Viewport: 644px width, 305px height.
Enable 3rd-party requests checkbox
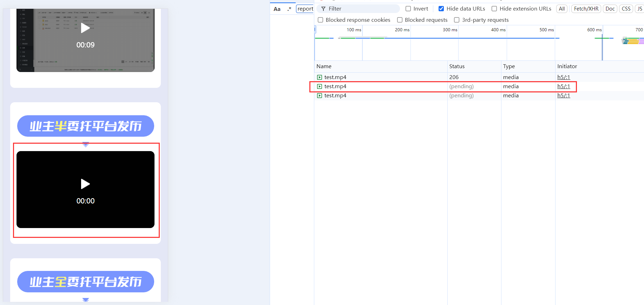(456, 20)
